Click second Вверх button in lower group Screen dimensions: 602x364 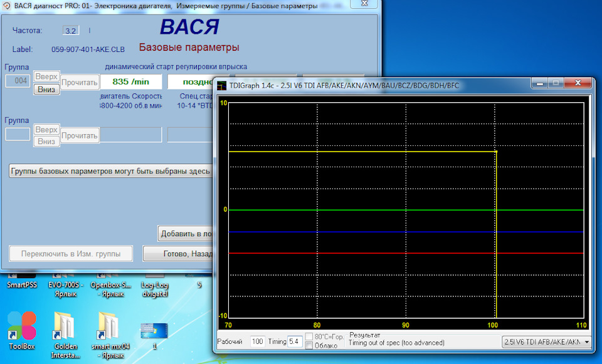point(46,130)
